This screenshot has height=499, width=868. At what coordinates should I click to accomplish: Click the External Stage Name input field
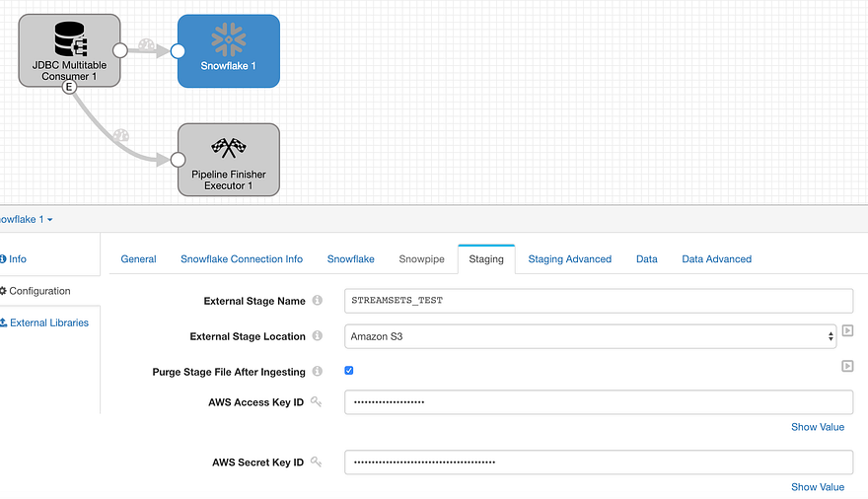coord(599,301)
